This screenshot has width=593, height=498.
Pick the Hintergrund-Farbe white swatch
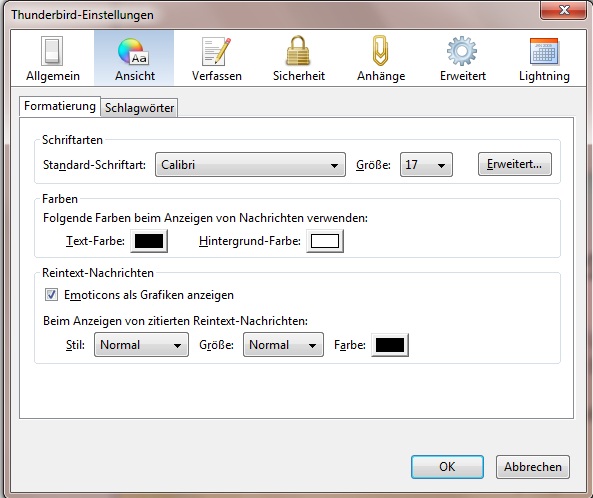(x=325, y=241)
